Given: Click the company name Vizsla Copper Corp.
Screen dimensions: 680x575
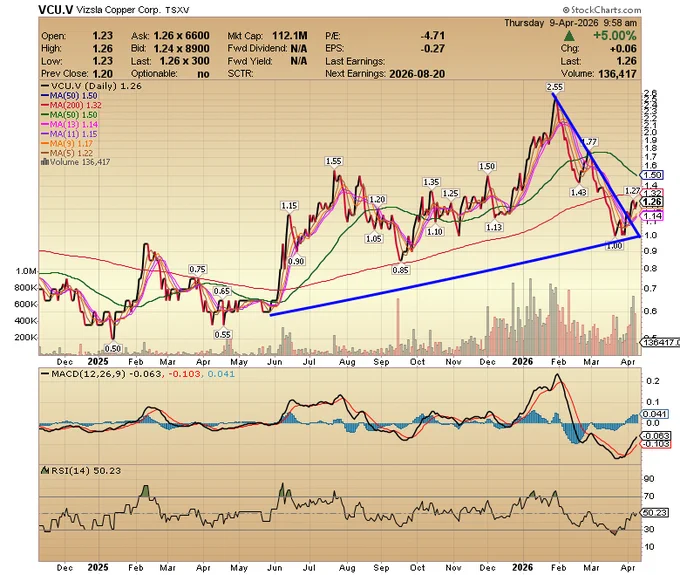Looking at the screenshot, I should (x=118, y=10).
